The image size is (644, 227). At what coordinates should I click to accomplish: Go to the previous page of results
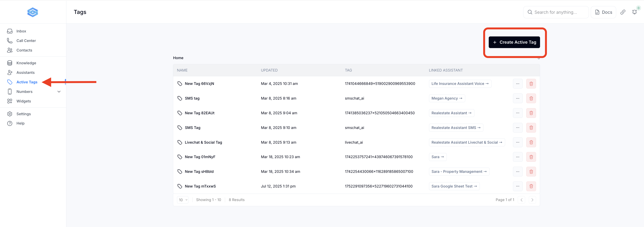[521, 200]
